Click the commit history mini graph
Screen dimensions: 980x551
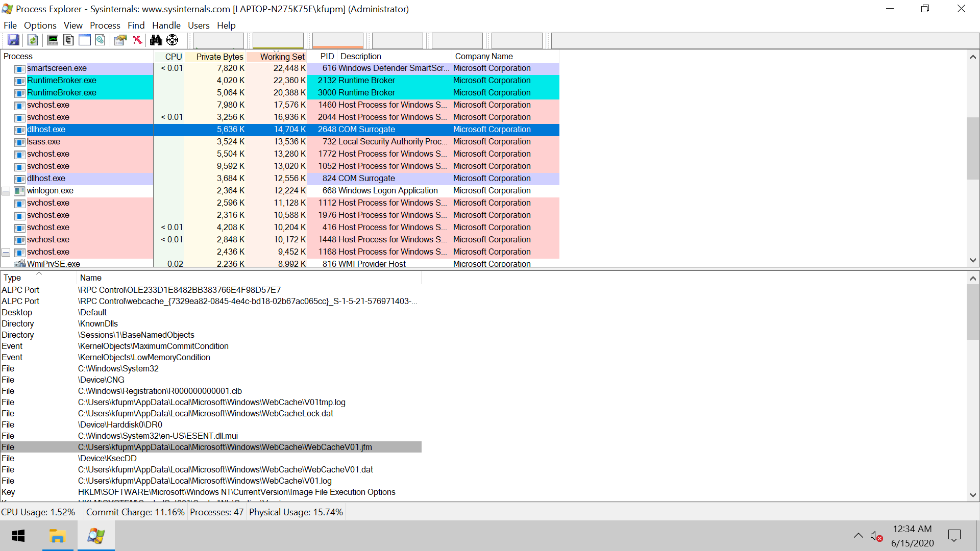(x=278, y=40)
